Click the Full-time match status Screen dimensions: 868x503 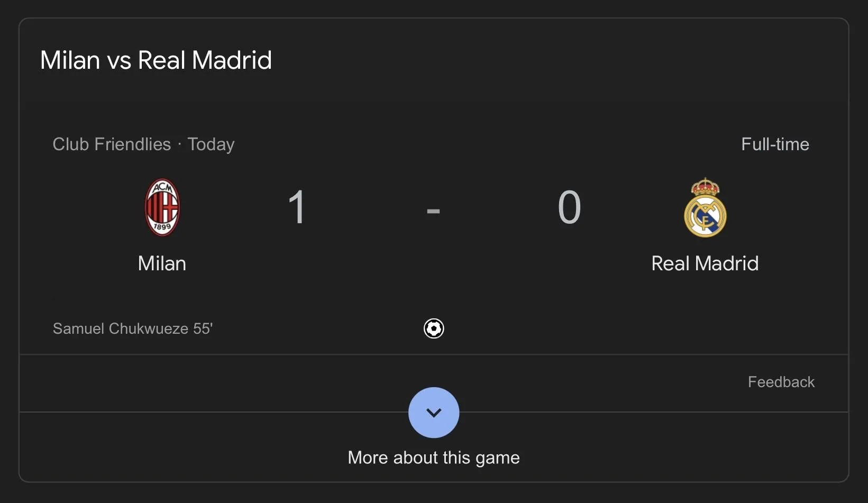[775, 144]
